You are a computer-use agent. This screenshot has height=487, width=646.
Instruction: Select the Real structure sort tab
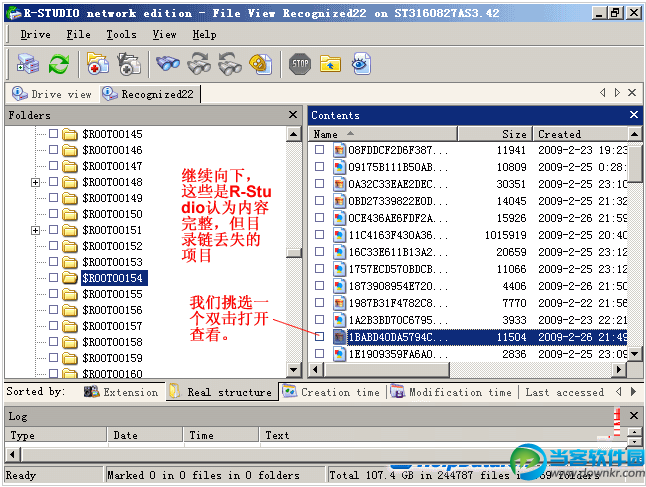(x=222, y=392)
